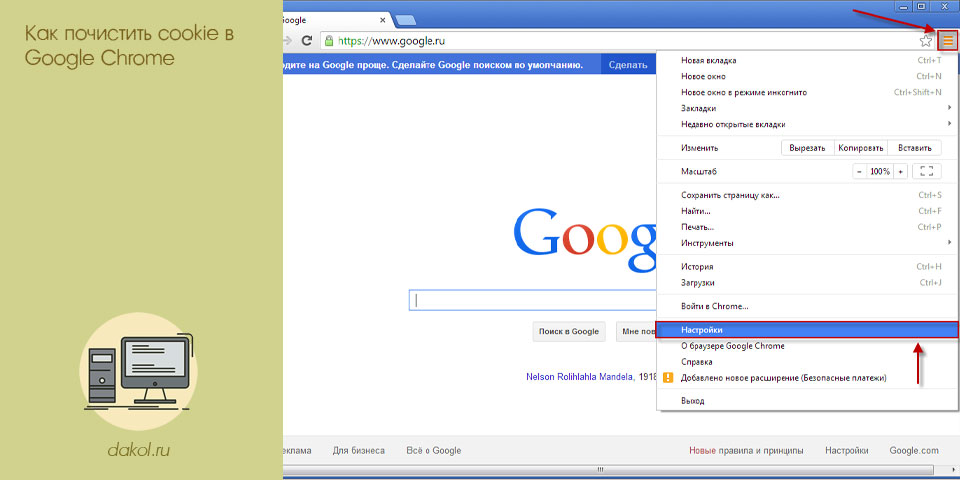Open the 'Для бизнеса' footer link
Screen dimensions: 960x480
click(x=359, y=451)
